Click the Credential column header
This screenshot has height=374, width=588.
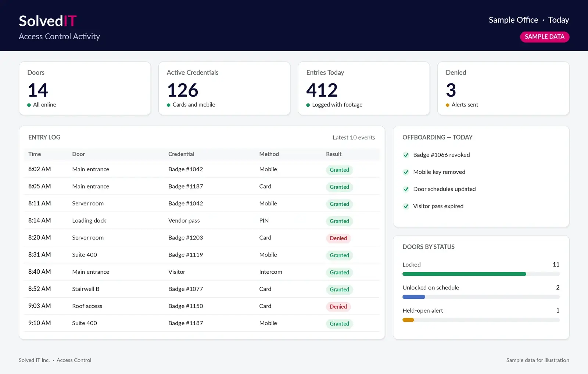pos(181,154)
